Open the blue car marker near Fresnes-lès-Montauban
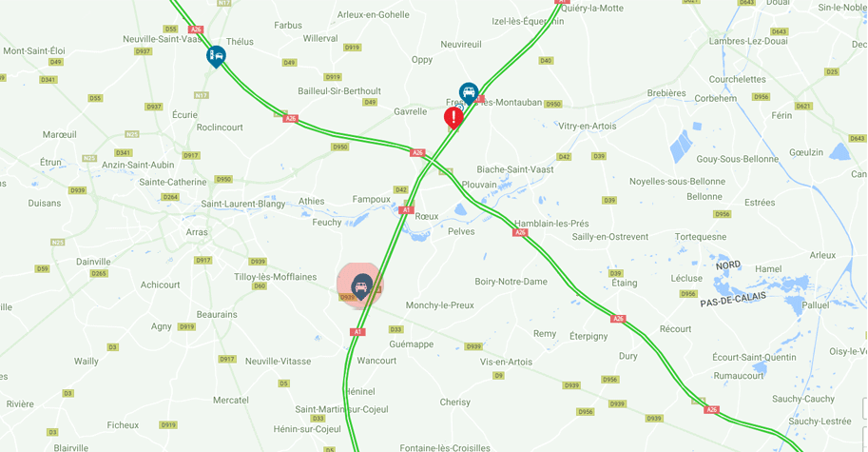Viewport: 868px width, 452px height. click(469, 93)
